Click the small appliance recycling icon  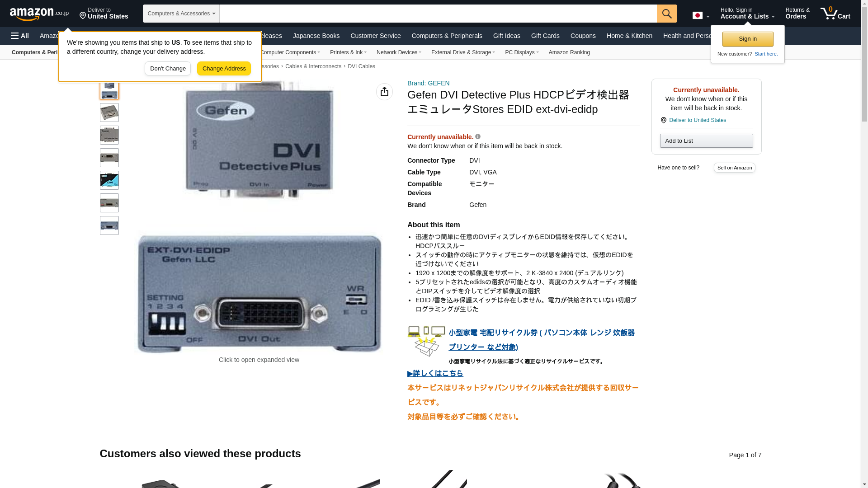426,342
